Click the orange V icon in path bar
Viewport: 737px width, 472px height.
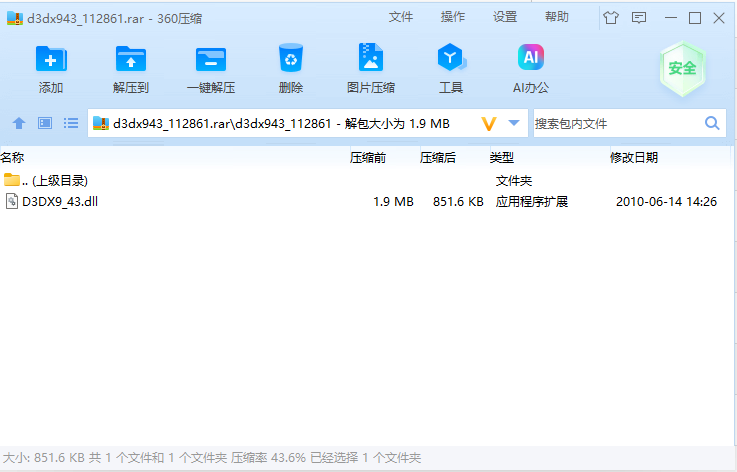tap(489, 124)
